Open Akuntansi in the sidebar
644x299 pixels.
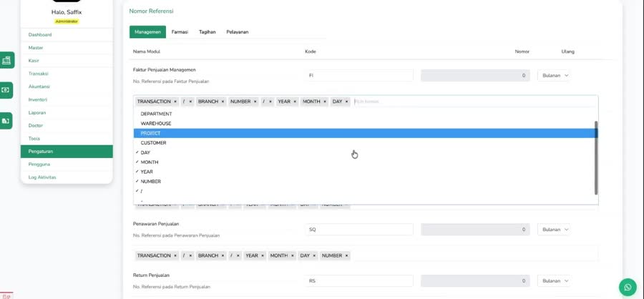click(x=67, y=87)
